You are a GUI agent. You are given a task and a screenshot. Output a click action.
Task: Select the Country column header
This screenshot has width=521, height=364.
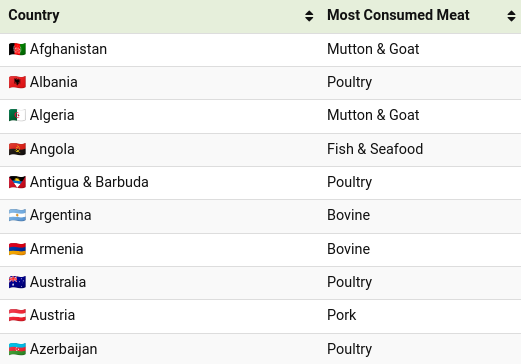(159, 16)
